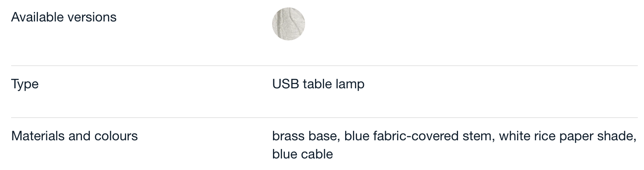Click the "blue cable" text line
The width and height of the screenshot is (644, 170).
(302, 154)
